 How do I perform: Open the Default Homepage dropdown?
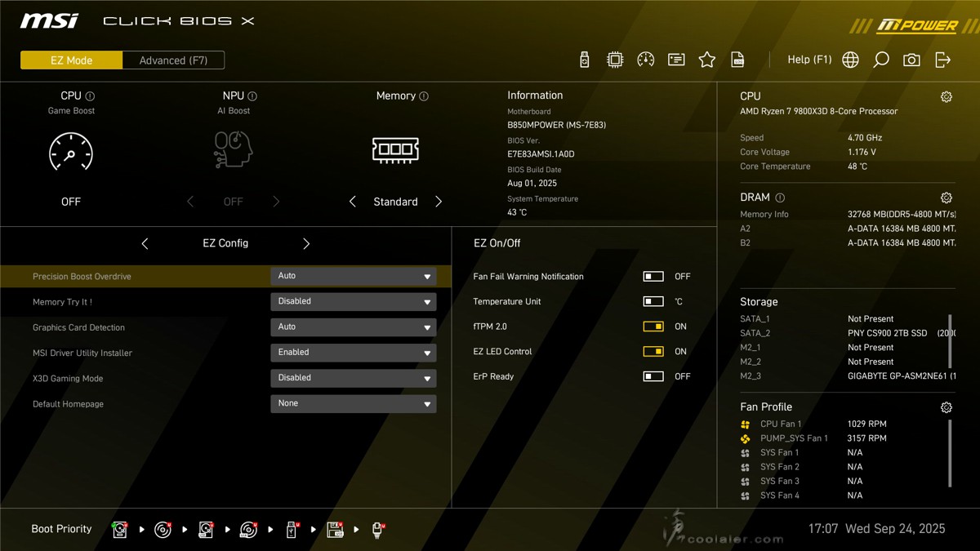click(x=354, y=403)
